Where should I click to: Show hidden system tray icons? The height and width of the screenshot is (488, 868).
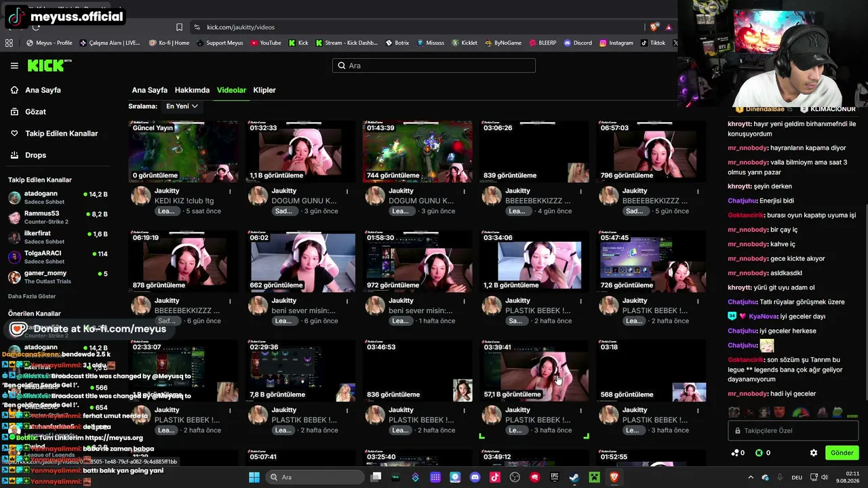coord(751,477)
